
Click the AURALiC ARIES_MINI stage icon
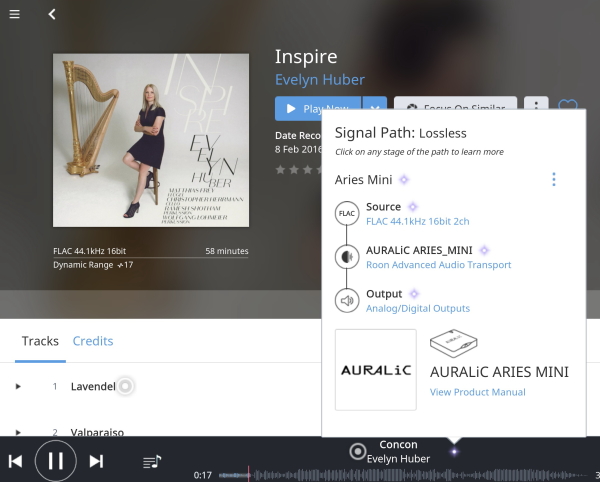[347, 257]
